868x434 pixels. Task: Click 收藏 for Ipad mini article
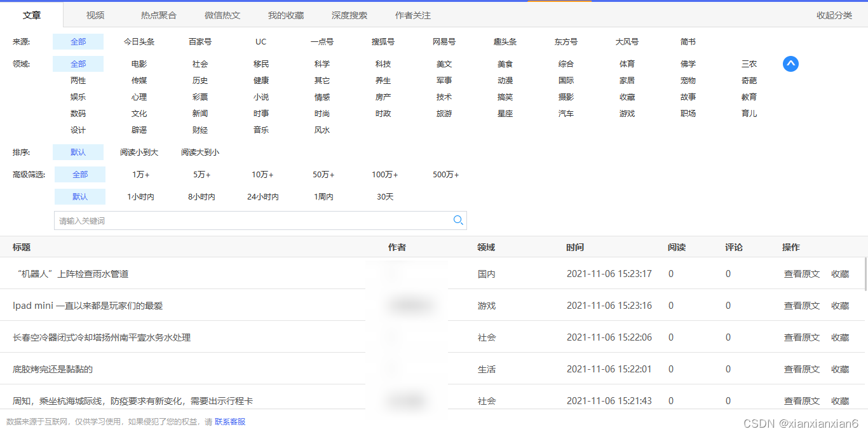[840, 306]
